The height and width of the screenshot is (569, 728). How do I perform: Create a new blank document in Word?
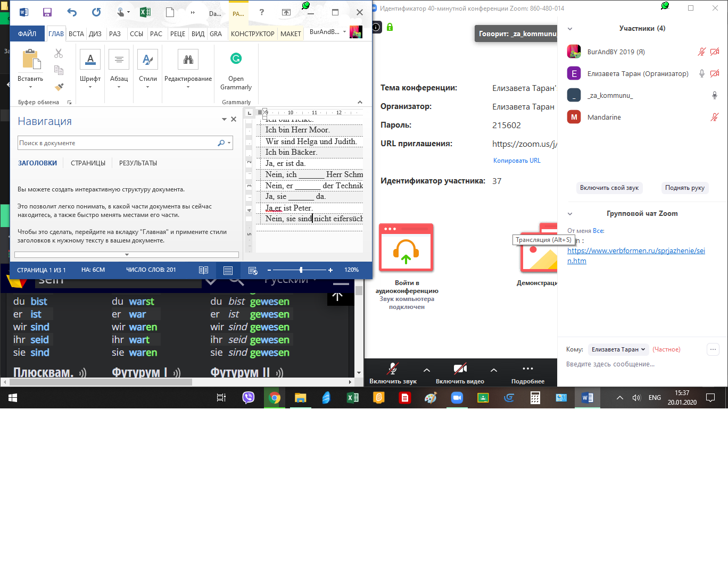pyautogui.click(x=170, y=12)
